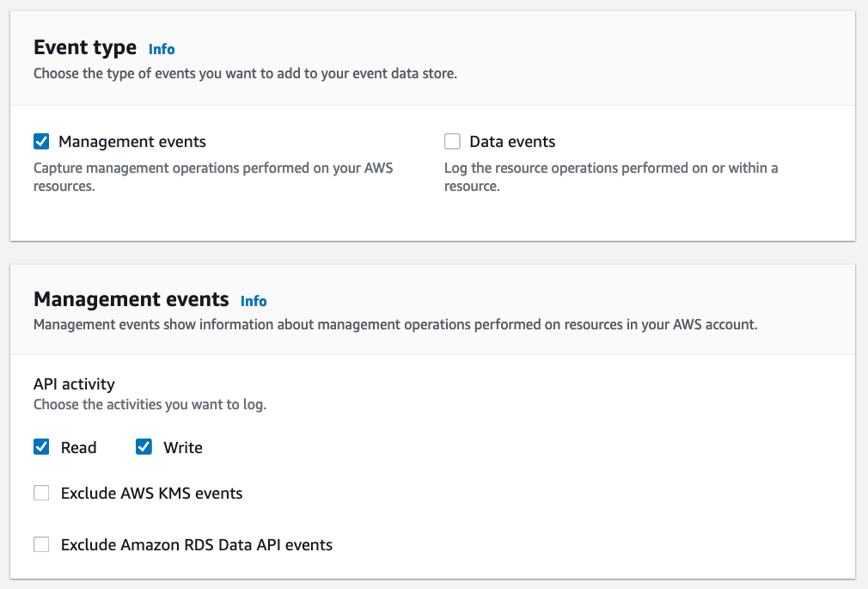
Task: Enable Exclude AWS KMS events
Action: coord(41,493)
